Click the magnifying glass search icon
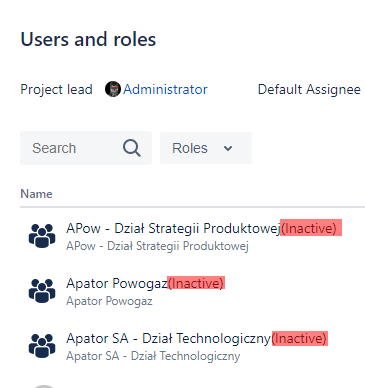The image size is (365, 388). (132, 148)
